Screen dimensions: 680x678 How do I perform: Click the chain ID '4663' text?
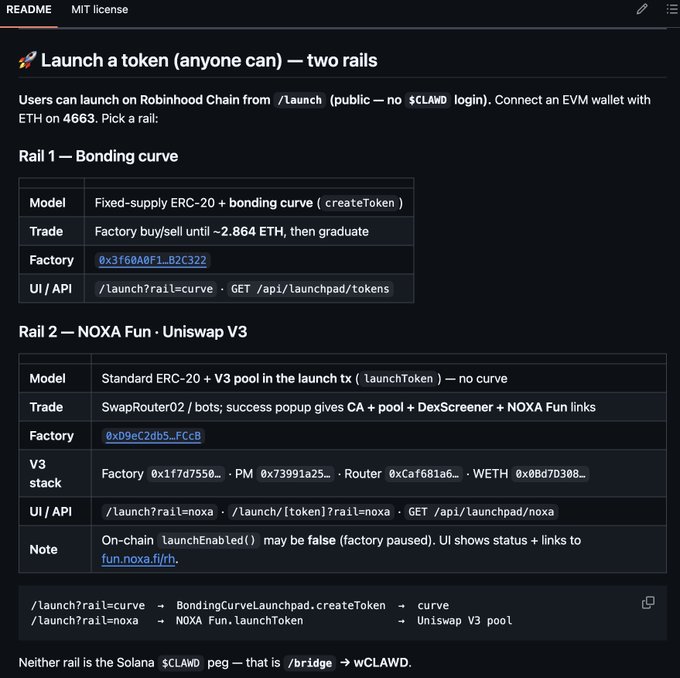click(78, 118)
